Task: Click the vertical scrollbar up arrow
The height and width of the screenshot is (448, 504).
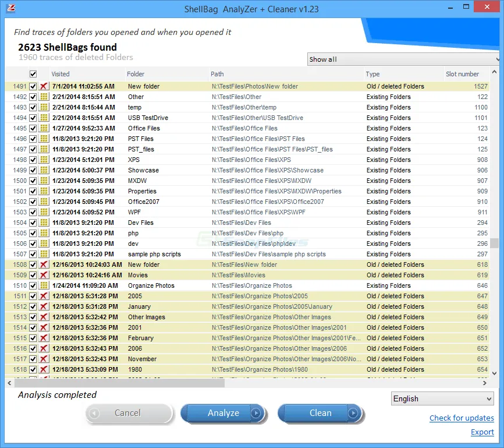Action: coord(494,72)
